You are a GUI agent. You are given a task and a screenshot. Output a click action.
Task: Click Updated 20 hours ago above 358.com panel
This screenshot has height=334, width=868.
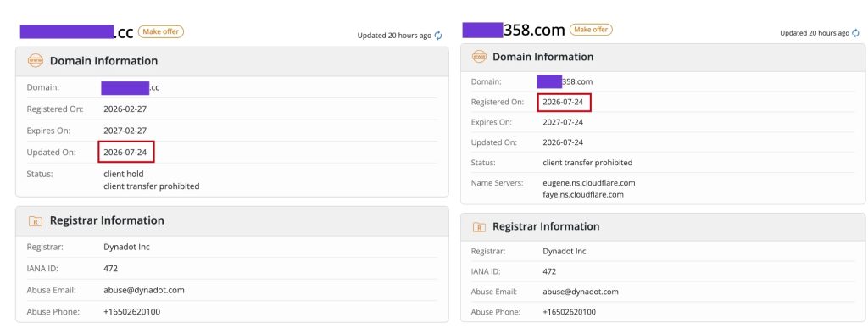815,33
